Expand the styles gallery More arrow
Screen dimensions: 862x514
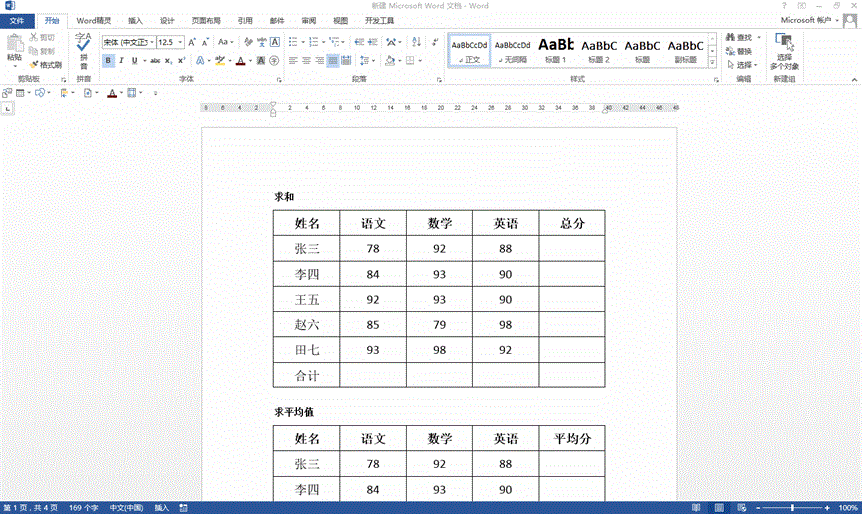pos(714,62)
